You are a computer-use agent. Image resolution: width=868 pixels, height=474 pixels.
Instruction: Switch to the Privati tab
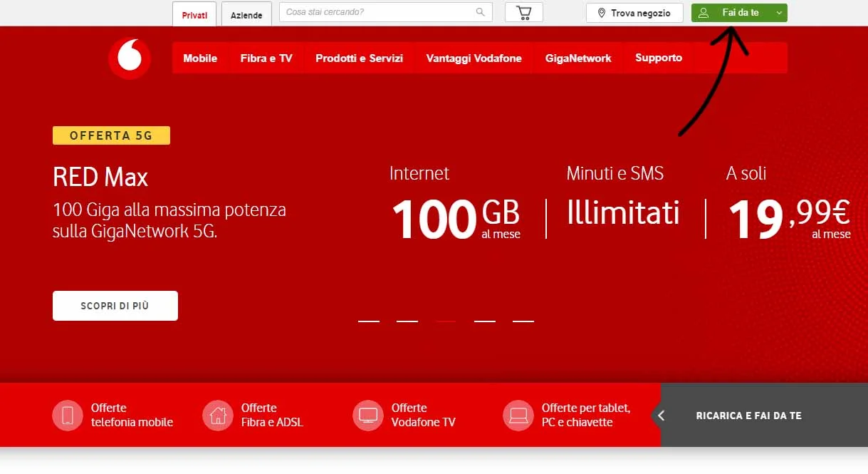coord(194,14)
